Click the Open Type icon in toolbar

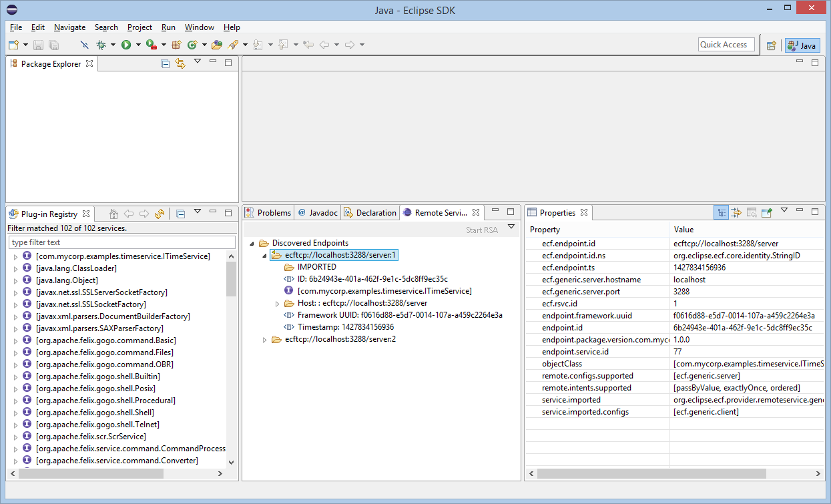216,45
